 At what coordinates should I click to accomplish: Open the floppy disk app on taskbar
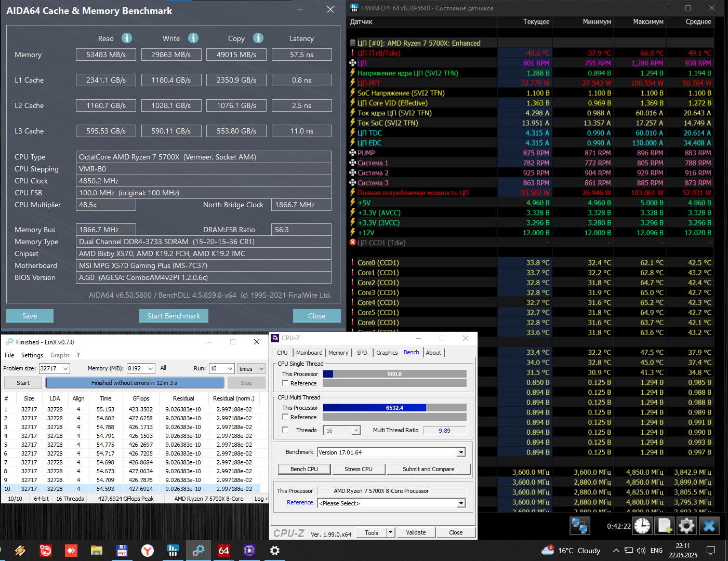(x=122, y=551)
